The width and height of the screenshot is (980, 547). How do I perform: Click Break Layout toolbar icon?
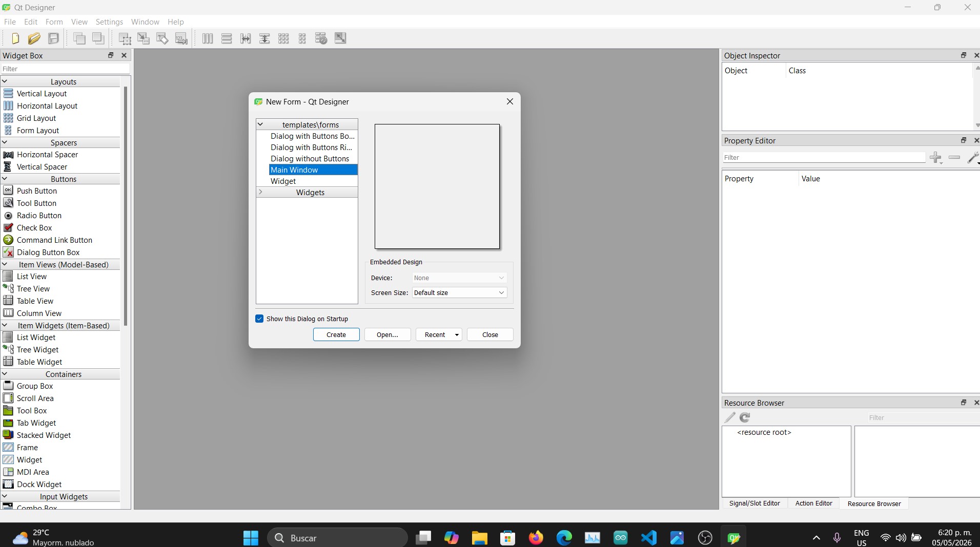(321, 38)
